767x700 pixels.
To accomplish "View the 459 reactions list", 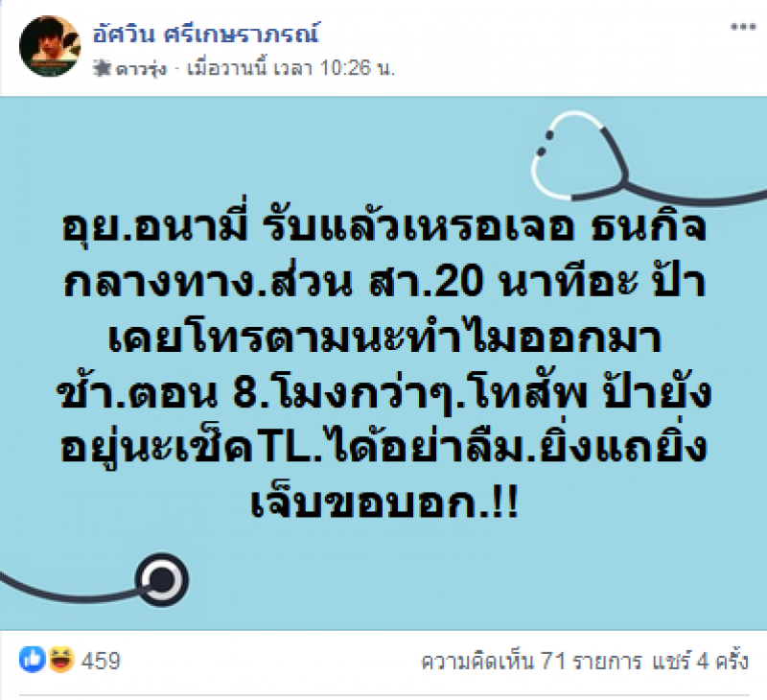I will 101,661.
